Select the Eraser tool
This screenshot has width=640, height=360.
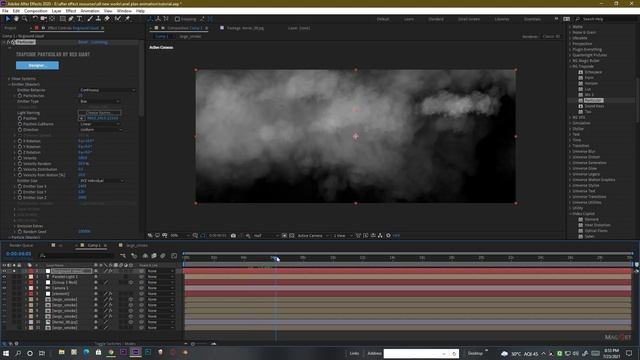tap(107, 19)
